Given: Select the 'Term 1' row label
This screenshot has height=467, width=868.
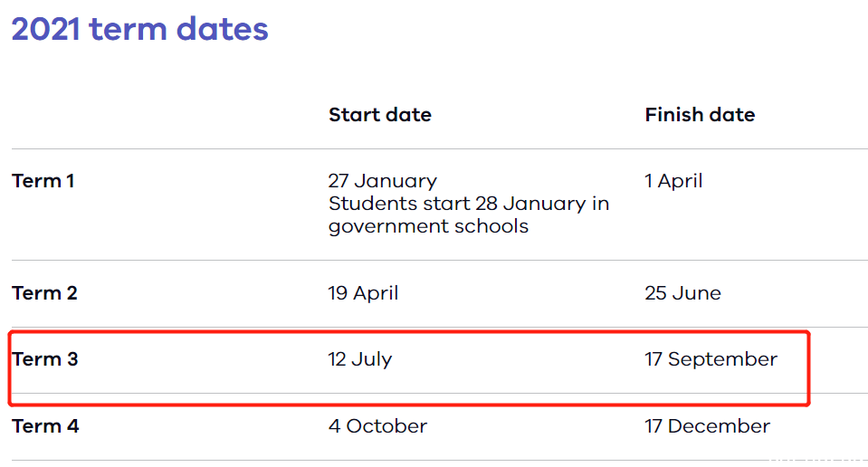Looking at the screenshot, I should pos(43,181).
